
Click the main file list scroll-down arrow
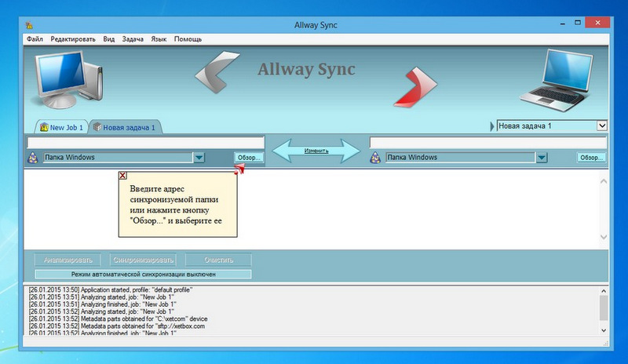(604, 237)
